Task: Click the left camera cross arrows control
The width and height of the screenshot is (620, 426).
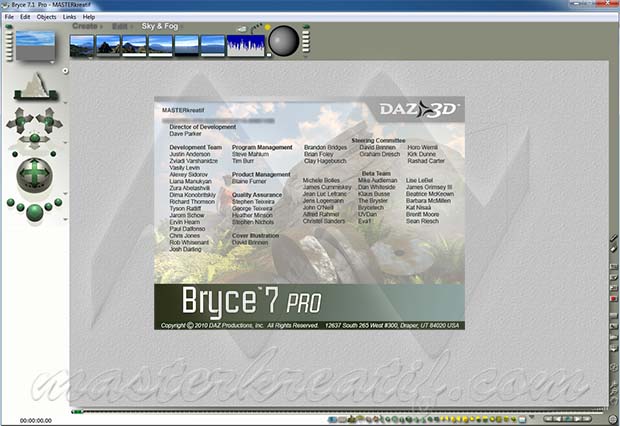Action: 20,120
